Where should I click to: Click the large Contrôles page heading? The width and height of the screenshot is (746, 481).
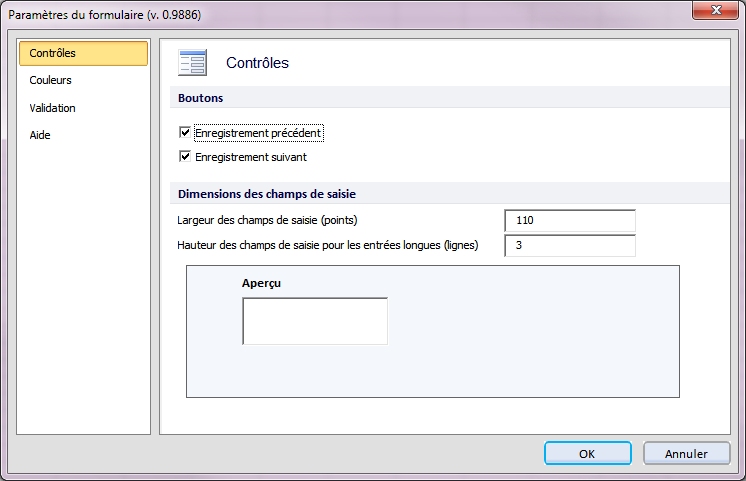[x=257, y=63]
